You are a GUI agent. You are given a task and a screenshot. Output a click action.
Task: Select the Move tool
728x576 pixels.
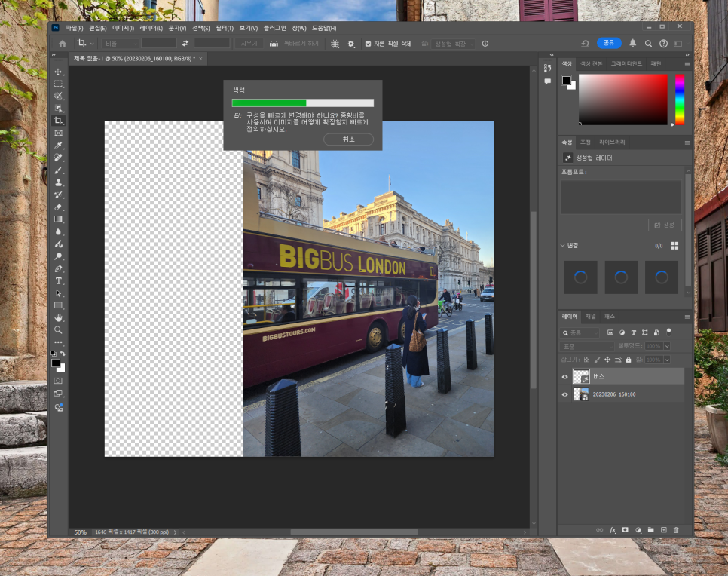pyautogui.click(x=58, y=72)
